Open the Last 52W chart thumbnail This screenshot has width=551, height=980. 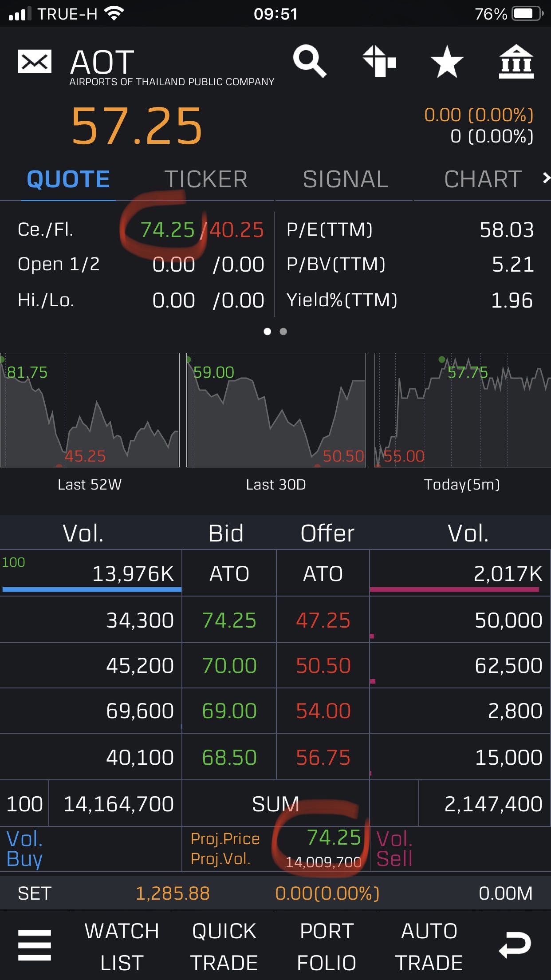(x=90, y=410)
